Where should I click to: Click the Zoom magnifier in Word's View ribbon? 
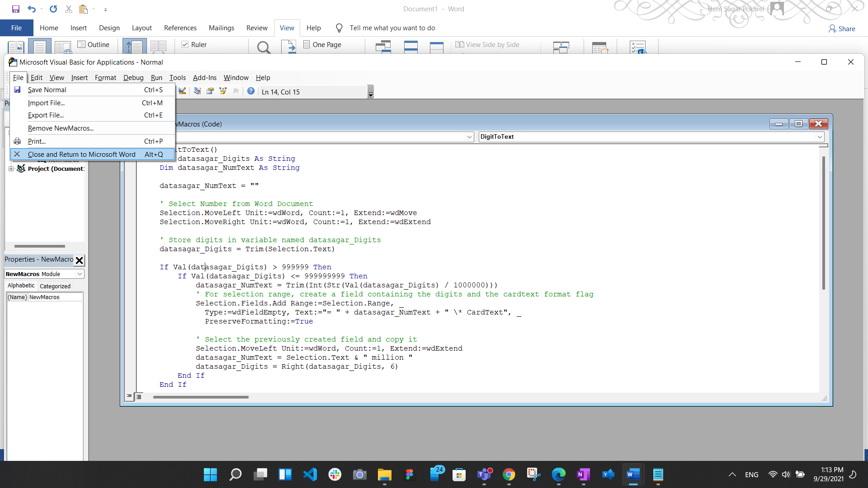(264, 47)
